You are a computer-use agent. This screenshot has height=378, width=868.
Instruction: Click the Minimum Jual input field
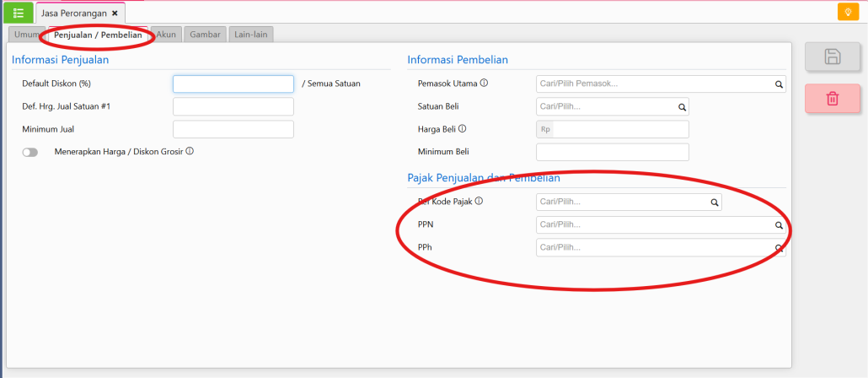(233, 129)
